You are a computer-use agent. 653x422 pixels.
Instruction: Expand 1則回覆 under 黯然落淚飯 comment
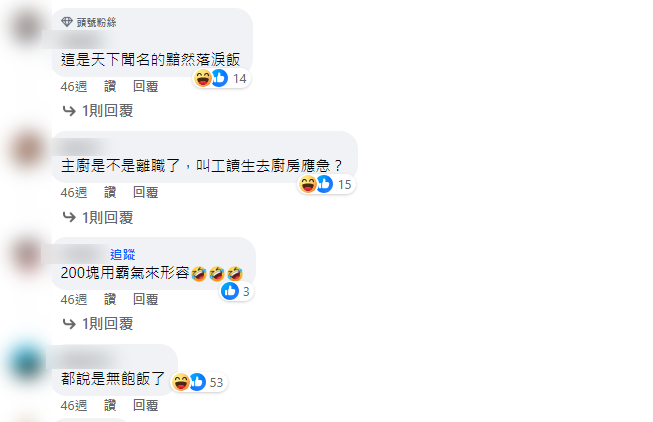pos(107,111)
